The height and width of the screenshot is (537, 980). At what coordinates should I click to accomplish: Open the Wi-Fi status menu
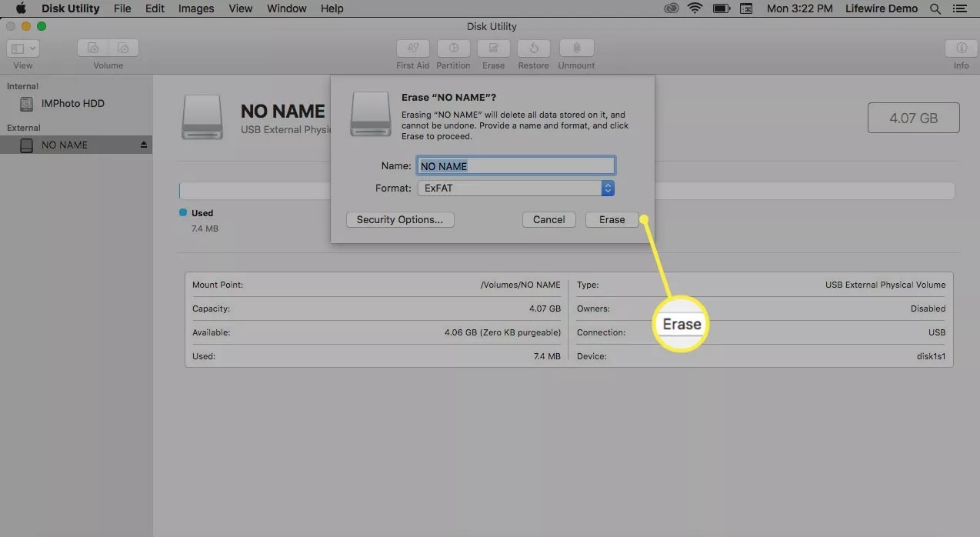click(695, 8)
